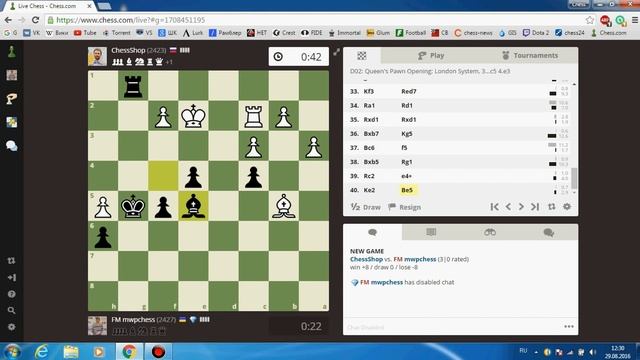
Task: Open chat options three-dots menu
Action: pyautogui.click(x=569, y=327)
